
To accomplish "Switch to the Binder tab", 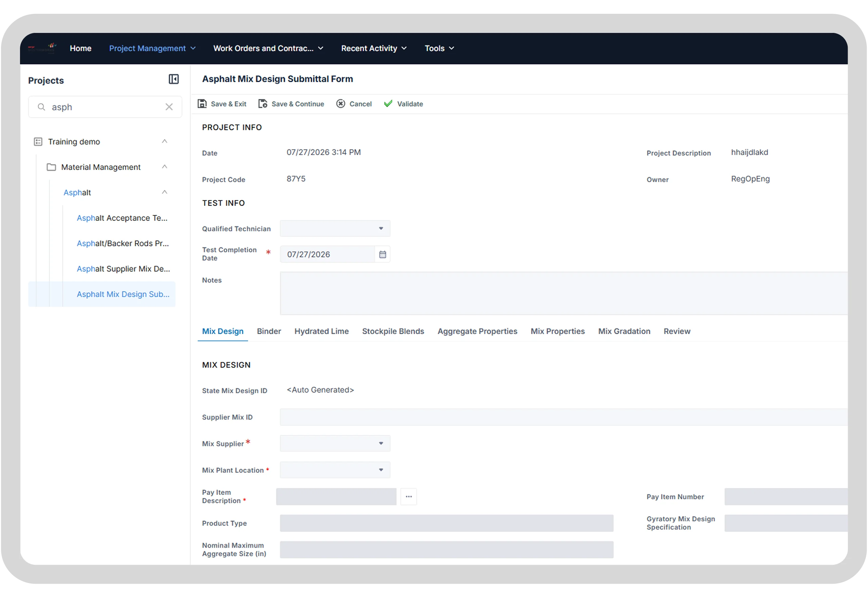I will (x=269, y=332).
